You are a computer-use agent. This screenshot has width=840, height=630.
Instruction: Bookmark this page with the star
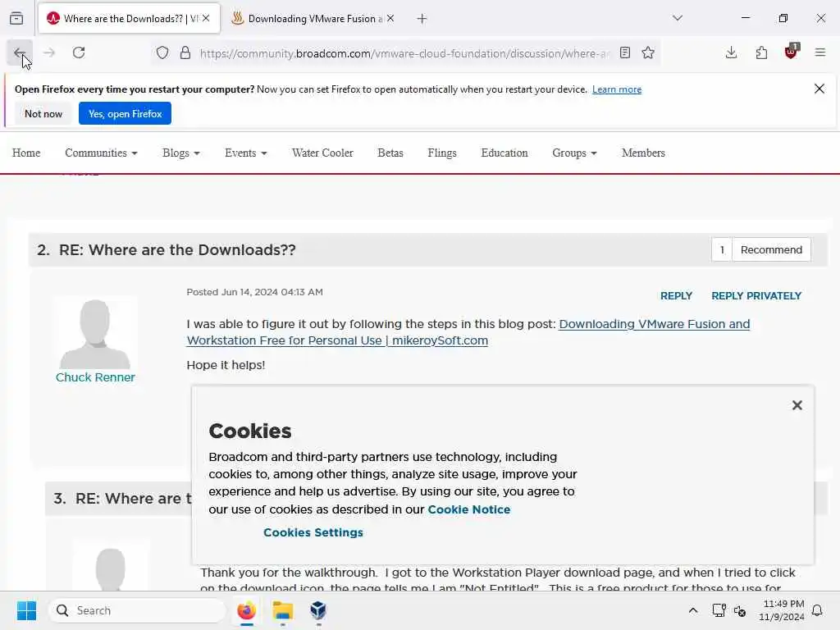[648, 52]
